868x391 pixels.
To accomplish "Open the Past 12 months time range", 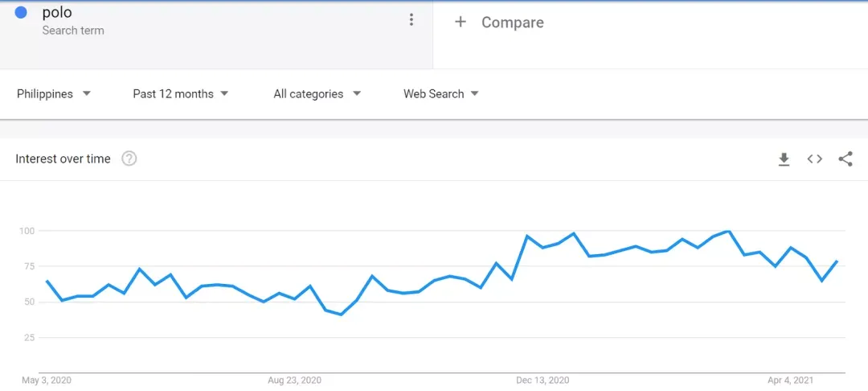I will tap(181, 94).
